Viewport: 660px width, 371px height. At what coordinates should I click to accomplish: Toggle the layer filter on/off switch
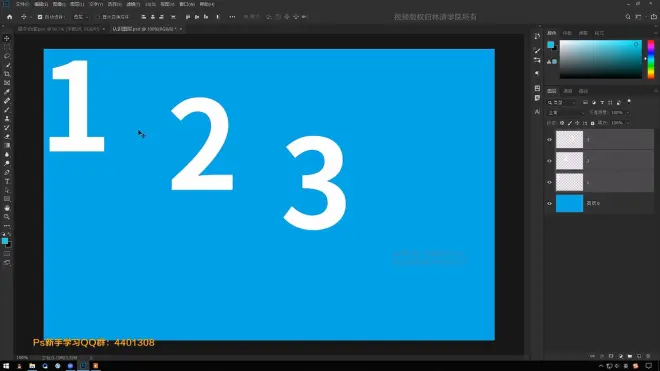(629, 102)
